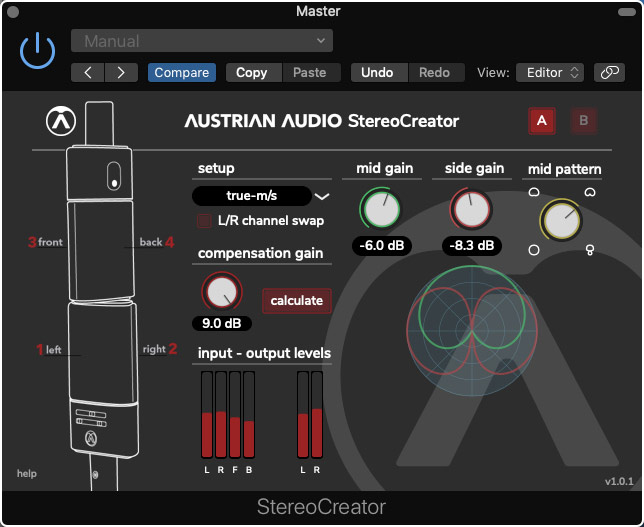Toggle the plugin power bypass button
Screen dimensions: 644x527
click(37, 51)
